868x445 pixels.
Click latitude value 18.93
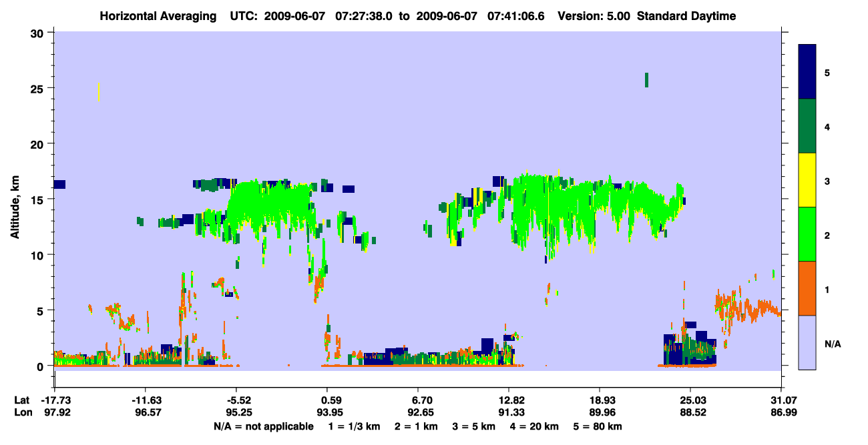pos(600,400)
